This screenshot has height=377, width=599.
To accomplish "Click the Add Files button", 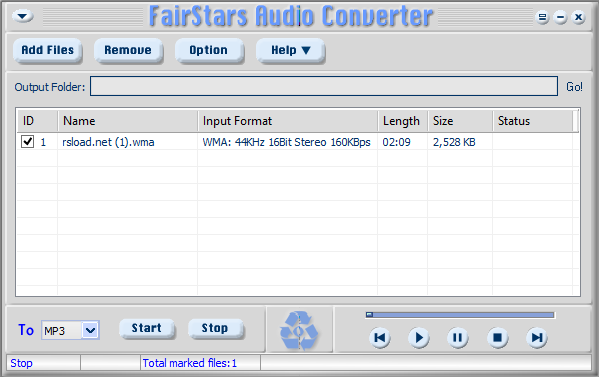I will 48,50.
